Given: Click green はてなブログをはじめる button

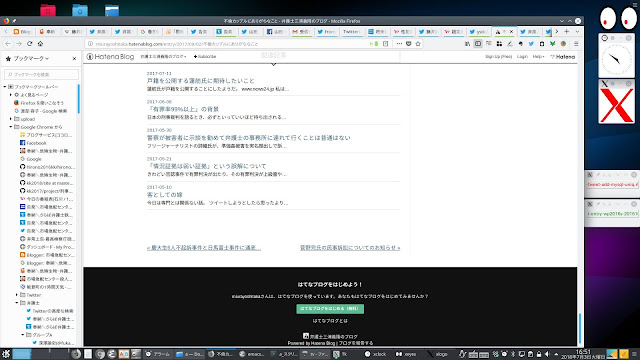Looking at the screenshot, I should pos(330,309).
